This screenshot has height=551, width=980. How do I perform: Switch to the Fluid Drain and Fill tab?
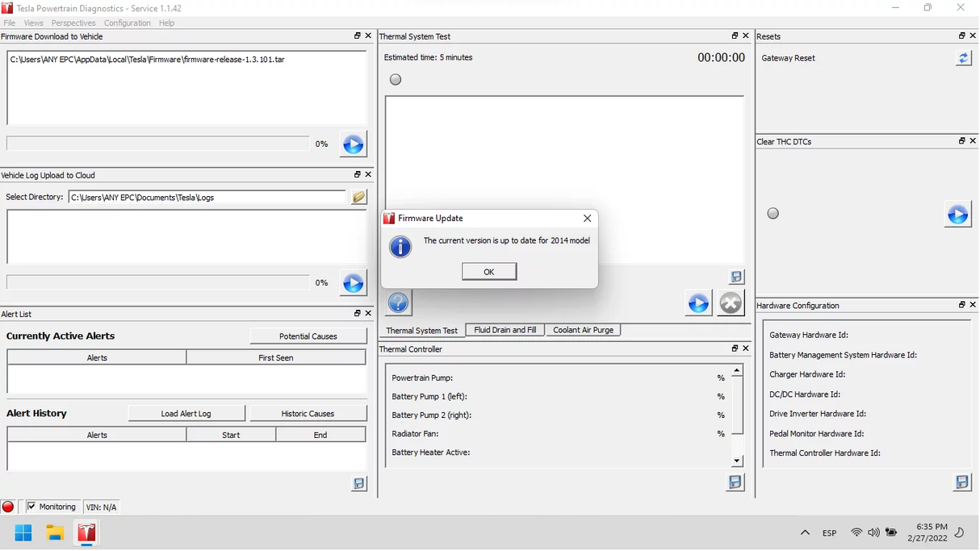[505, 330]
